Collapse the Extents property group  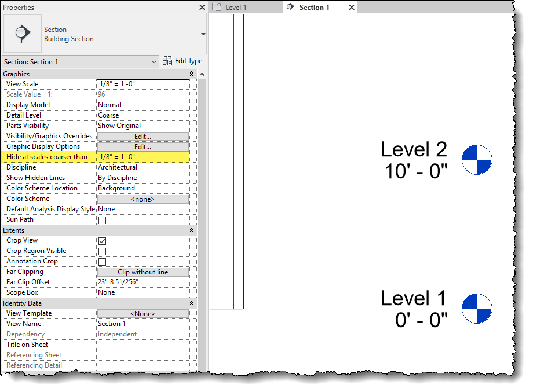coord(191,230)
